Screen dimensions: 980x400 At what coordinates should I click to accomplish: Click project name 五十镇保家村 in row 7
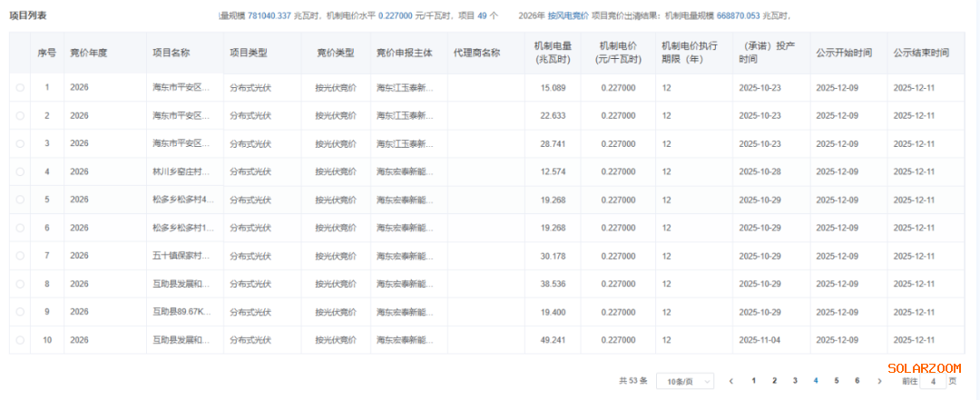pos(182,256)
